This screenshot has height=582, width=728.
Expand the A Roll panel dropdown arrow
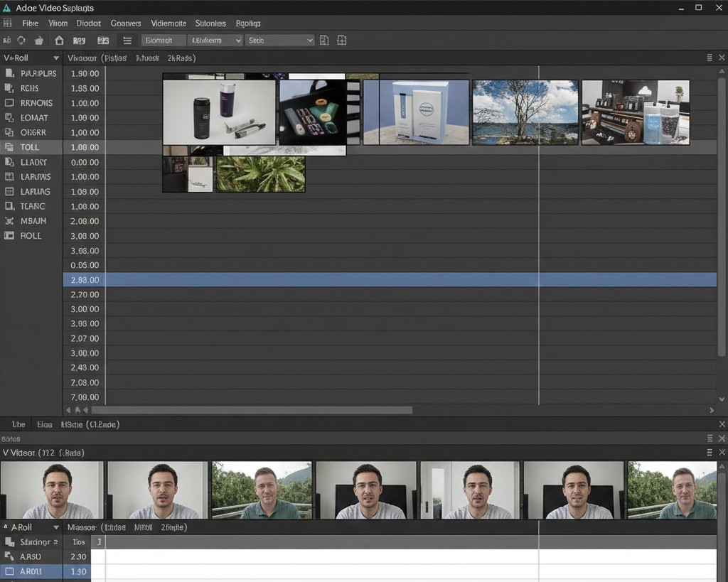click(55, 527)
